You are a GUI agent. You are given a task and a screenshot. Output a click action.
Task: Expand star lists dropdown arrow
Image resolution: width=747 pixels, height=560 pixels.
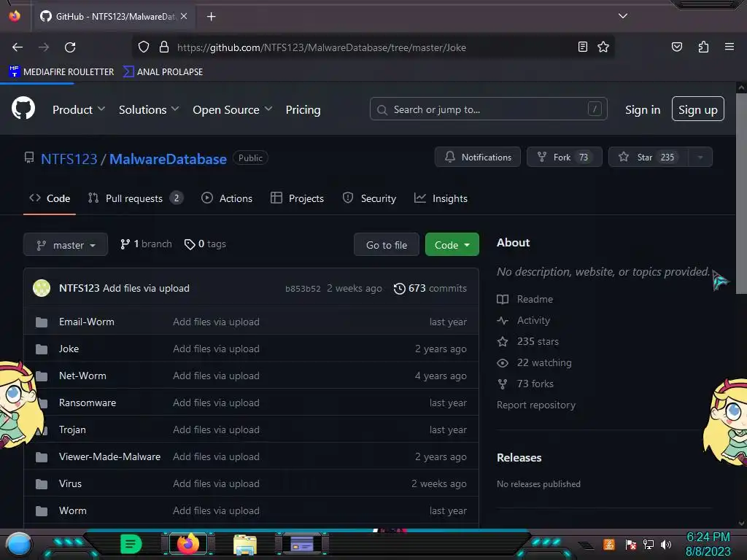point(700,157)
